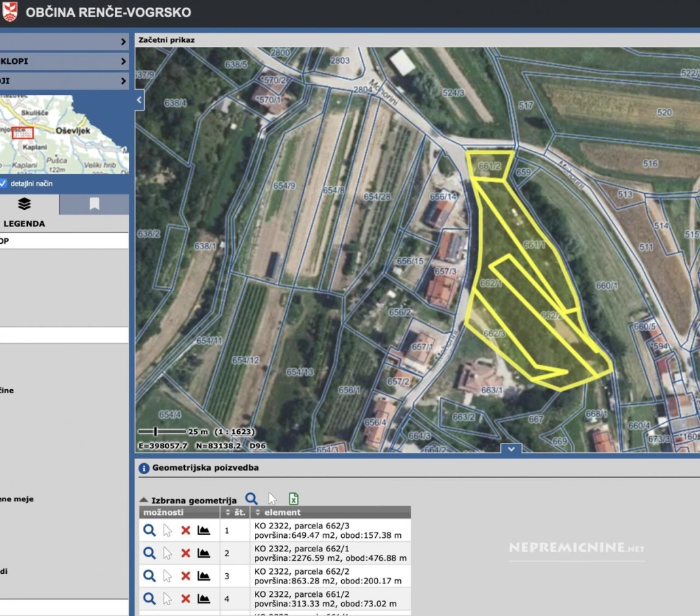Screen dimensions: 700x616
Task: Click the municipality crest logo in header
Action: [11, 12]
